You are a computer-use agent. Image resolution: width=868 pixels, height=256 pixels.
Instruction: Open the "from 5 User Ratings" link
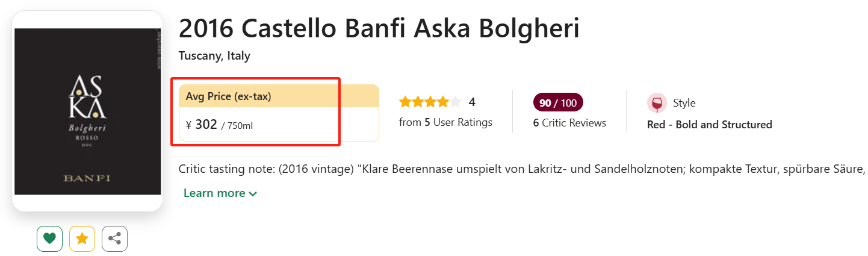445,122
